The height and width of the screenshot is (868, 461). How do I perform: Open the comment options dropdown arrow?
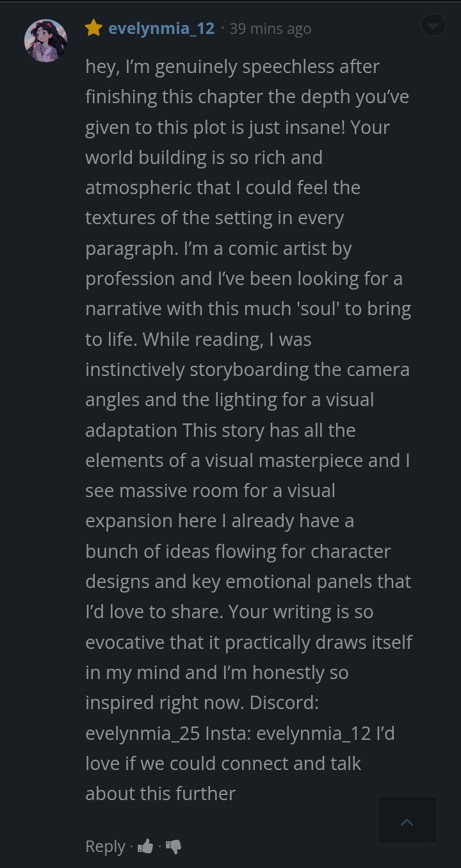[x=433, y=26]
